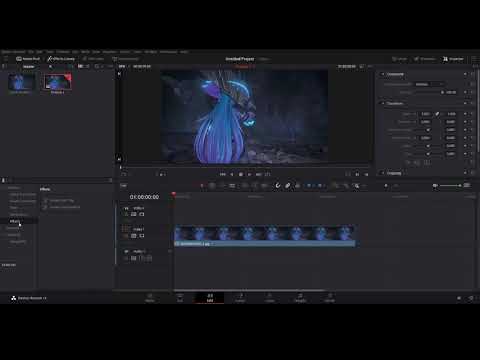Show the Mixer panel
The height and width of the screenshot is (360, 480).
click(x=400, y=59)
